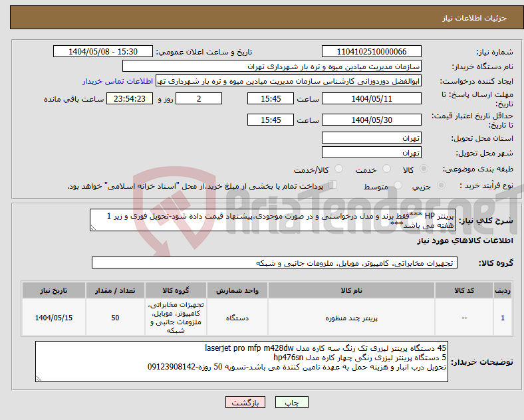Click the نام کالا column header
Image resolution: width=524 pixels, height=420 pixels.
pos(351,290)
